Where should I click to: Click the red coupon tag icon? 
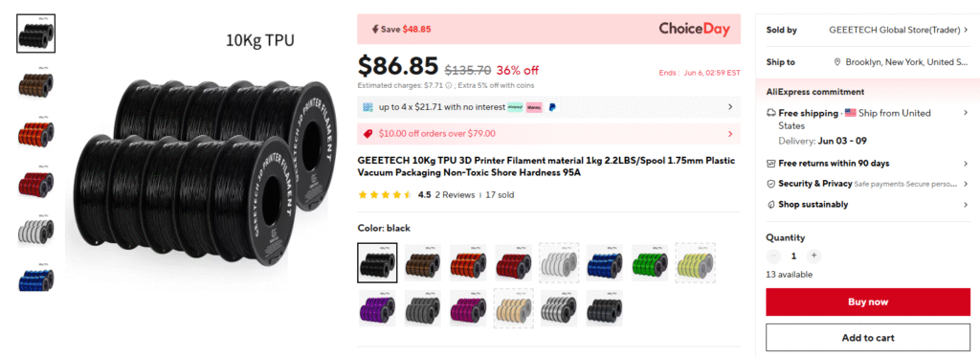pyautogui.click(x=368, y=133)
